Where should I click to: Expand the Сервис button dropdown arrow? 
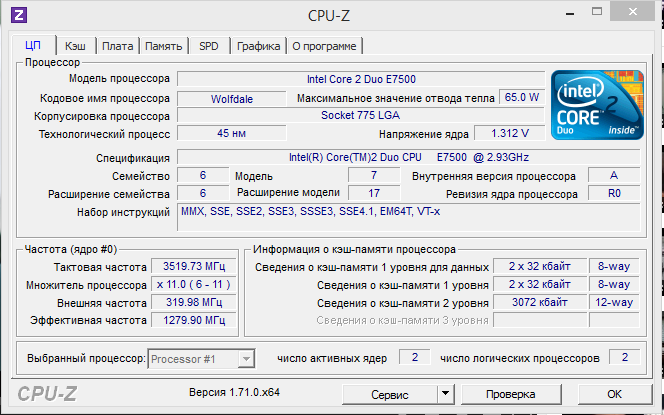[x=445, y=394]
